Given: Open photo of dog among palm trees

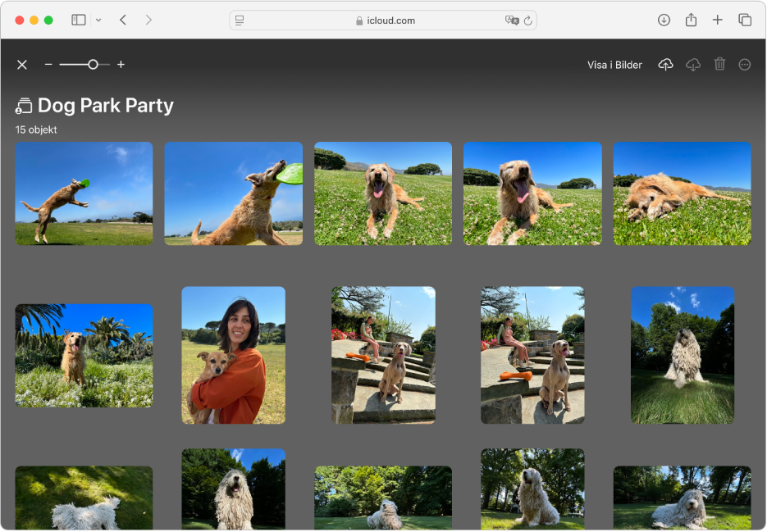Looking at the screenshot, I should tap(84, 356).
